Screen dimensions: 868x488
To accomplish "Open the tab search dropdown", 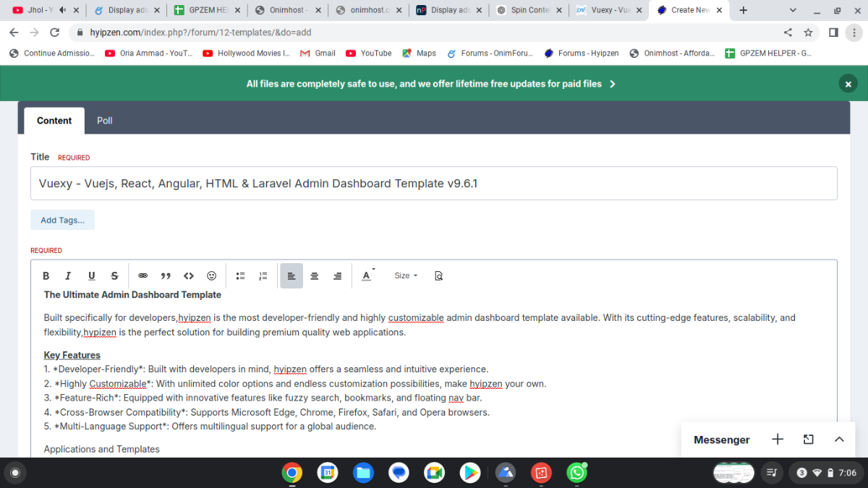I will [793, 10].
